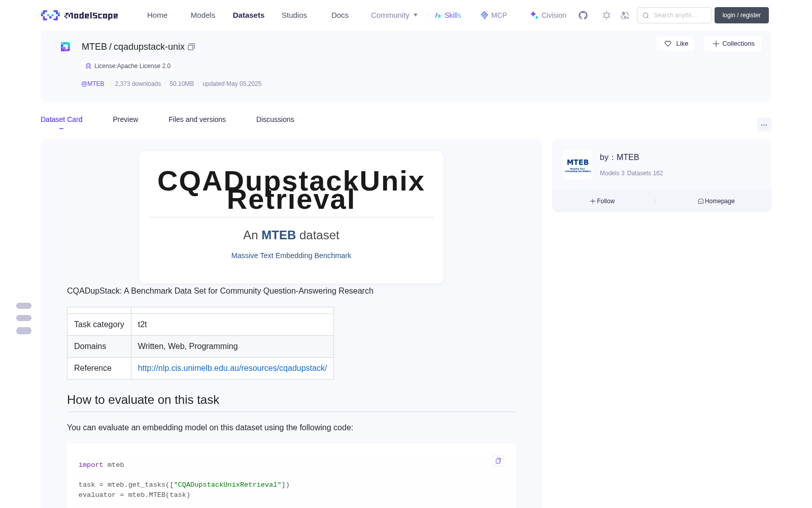Focus the Search anything field
Viewport: 812px width, 508px height.
pyautogui.click(x=674, y=15)
